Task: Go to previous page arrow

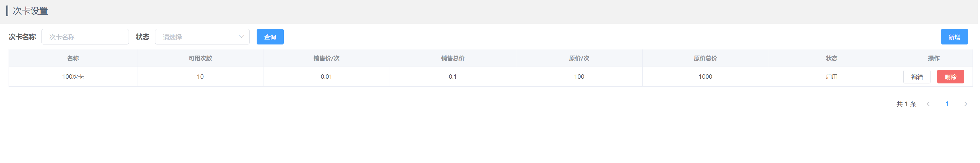Action: point(928,104)
